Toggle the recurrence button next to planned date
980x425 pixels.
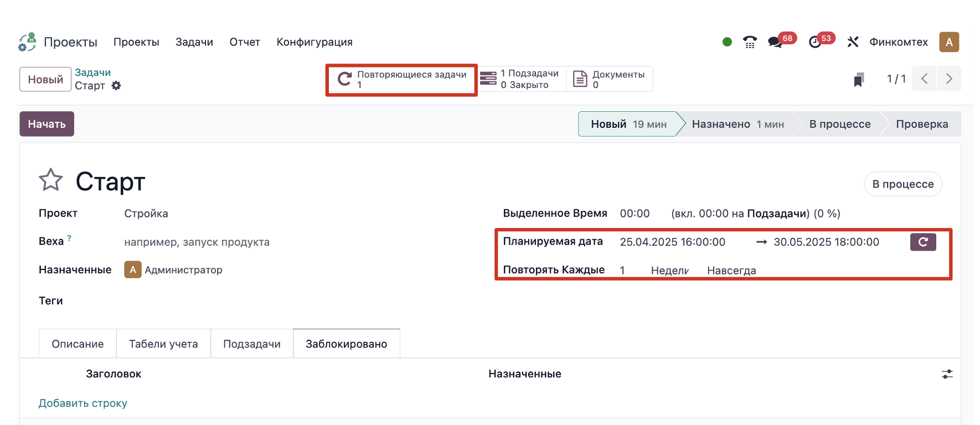tap(923, 242)
